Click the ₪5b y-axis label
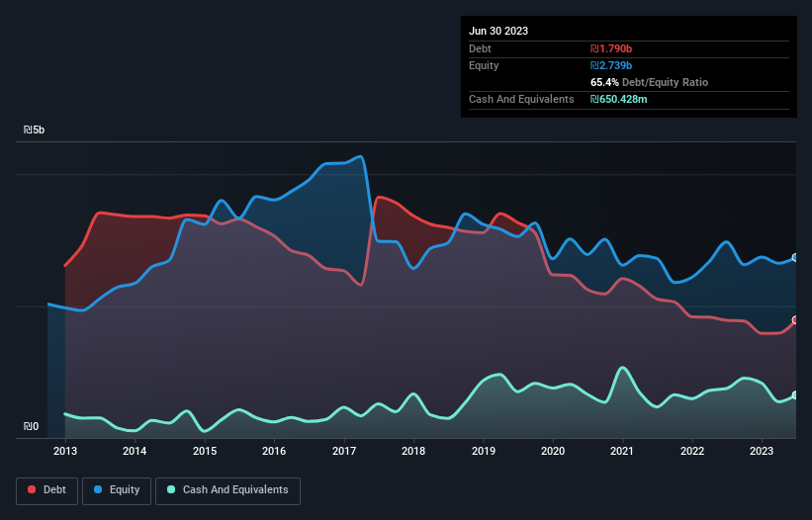 (35, 130)
